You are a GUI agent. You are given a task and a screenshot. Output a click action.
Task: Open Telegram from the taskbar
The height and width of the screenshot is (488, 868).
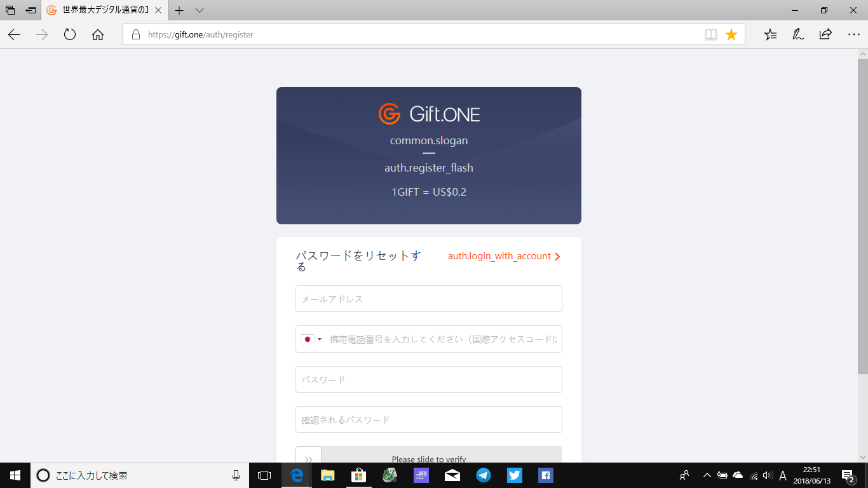(484, 475)
